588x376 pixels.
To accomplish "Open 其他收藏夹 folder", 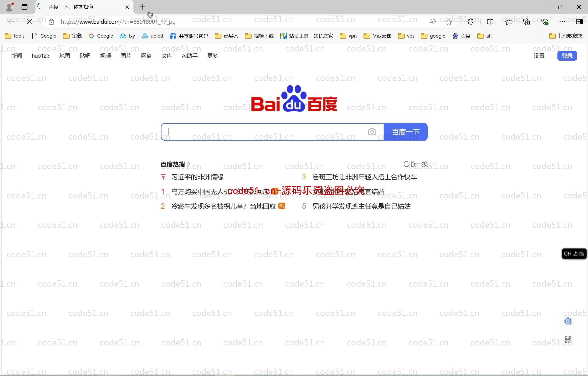I will point(566,36).
